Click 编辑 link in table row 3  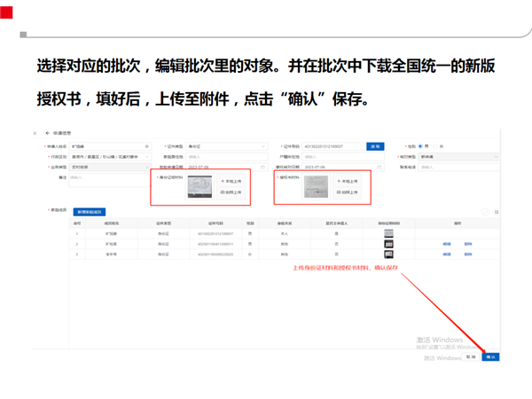[x=447, y=254]
